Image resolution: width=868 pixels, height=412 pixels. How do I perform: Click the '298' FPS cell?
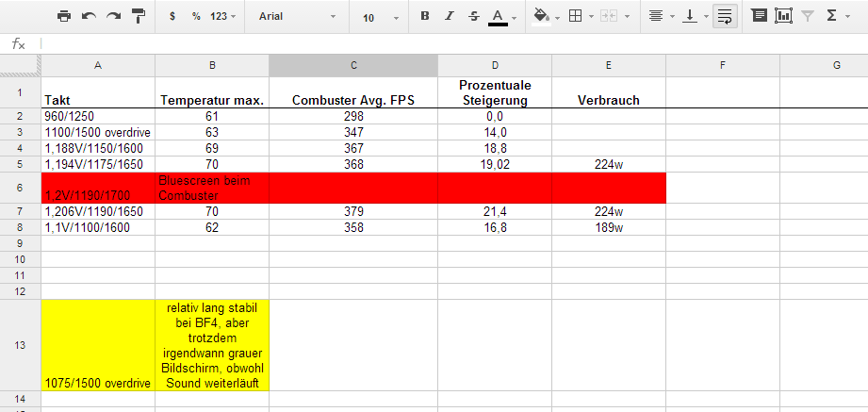coord(353,116)
